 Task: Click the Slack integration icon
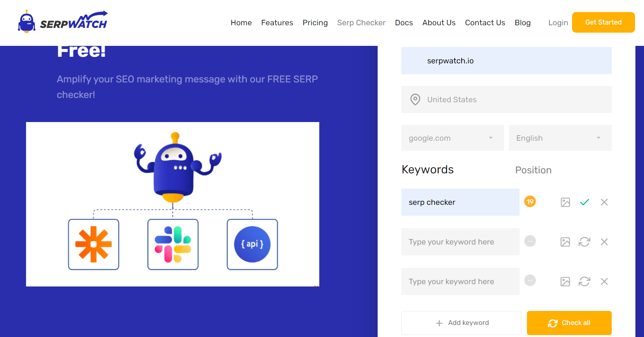(173, 244)
